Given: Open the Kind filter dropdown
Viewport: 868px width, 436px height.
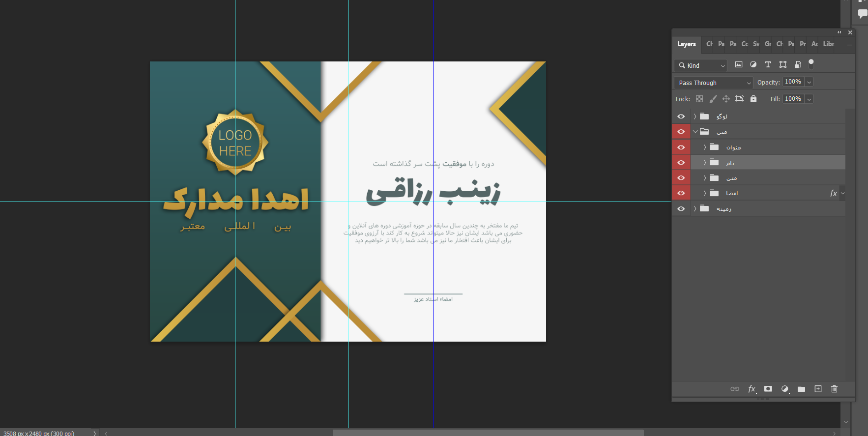Looking at the screenshot, I should [x=701, y=65].
